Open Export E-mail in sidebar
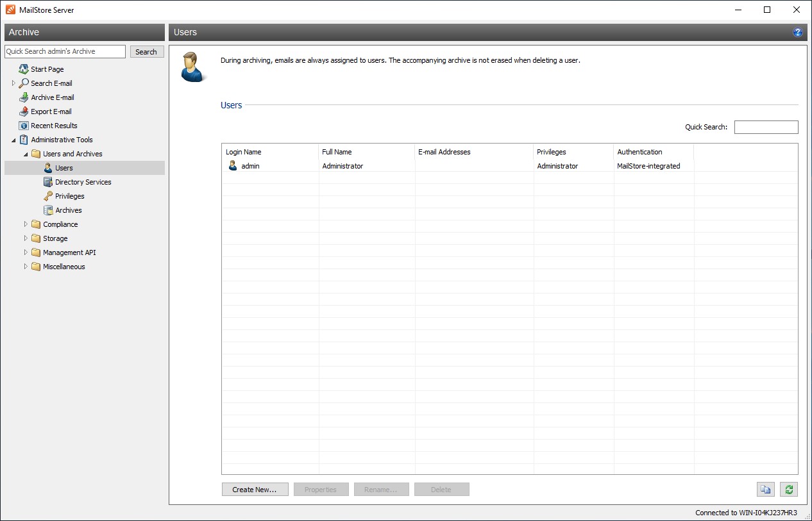Screen dimensions: 812x521 (51, 112)
